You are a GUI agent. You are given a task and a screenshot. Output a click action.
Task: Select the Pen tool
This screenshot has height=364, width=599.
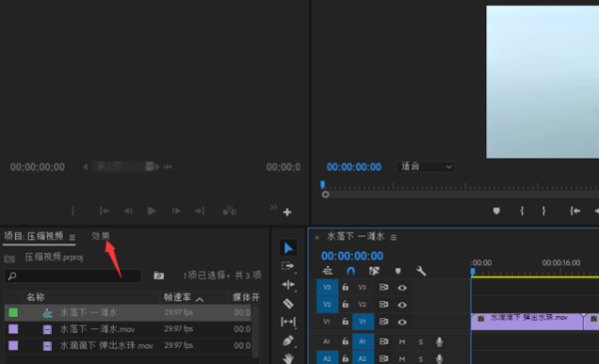(x=289, y=340)
